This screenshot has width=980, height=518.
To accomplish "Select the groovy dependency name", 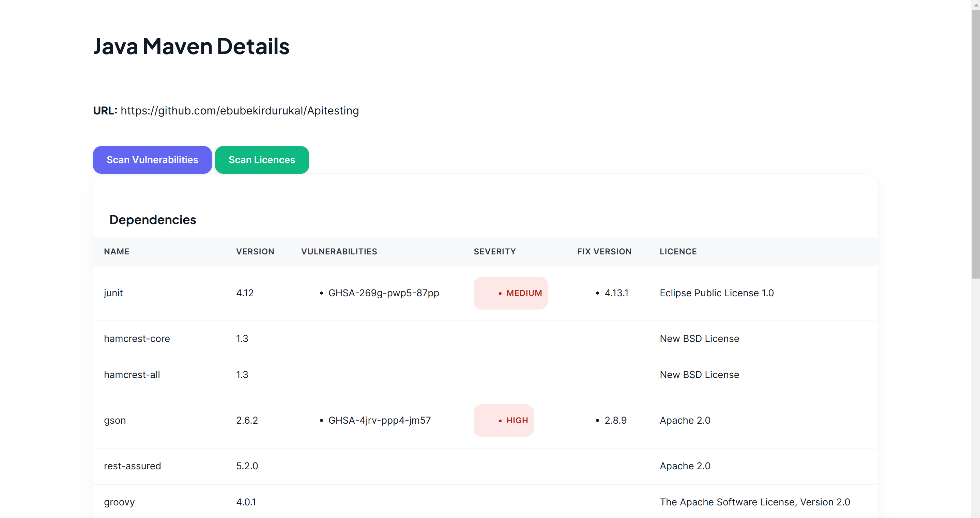I will tap(119, 502).
